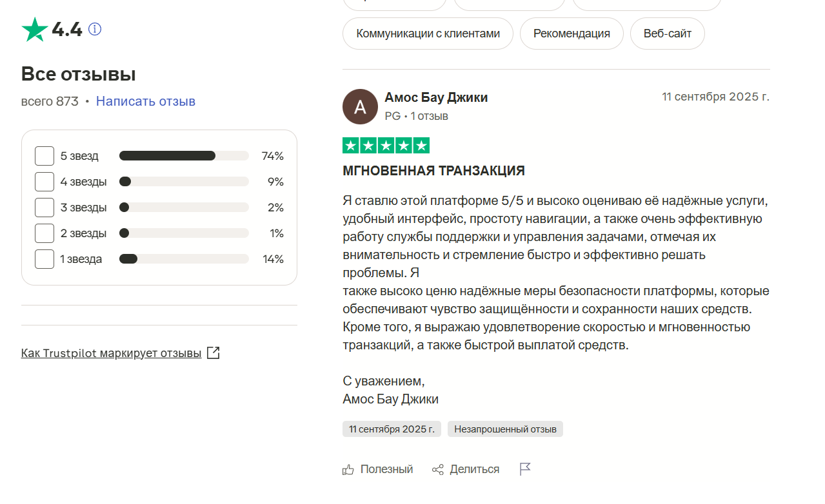Click the thumbs-up Полезный icon
The height and width of the screenshot is (504, 825).
tap(348, 469)
